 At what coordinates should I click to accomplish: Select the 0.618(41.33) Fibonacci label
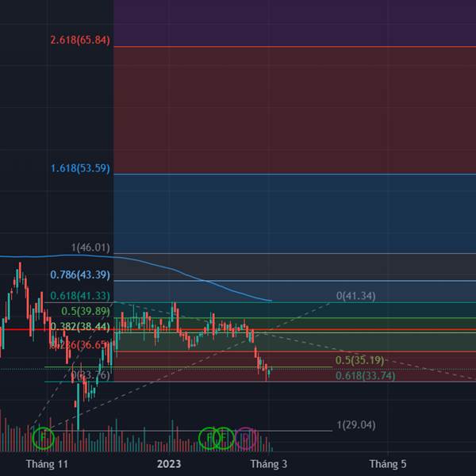coord(80,296)
